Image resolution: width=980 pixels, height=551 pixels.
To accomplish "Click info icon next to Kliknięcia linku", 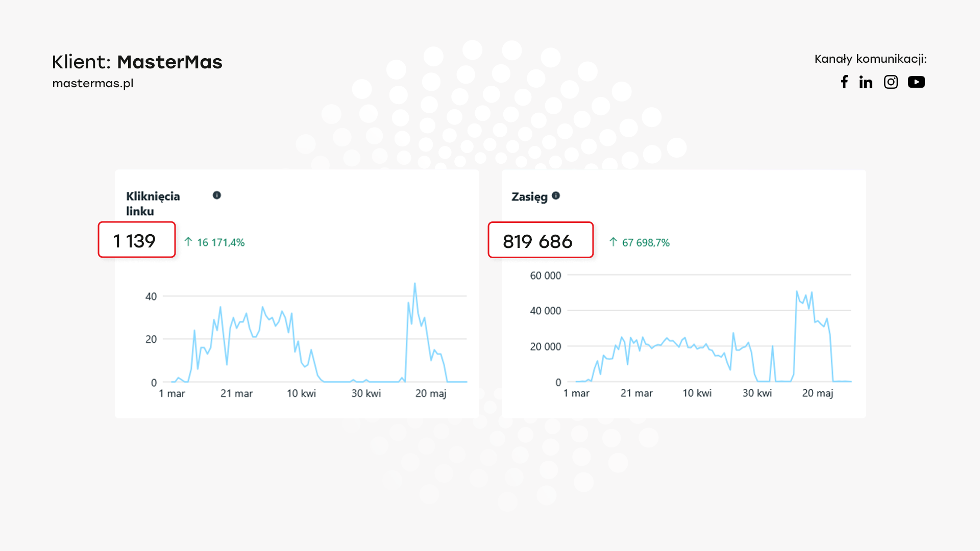I will [x=217, y=195].
